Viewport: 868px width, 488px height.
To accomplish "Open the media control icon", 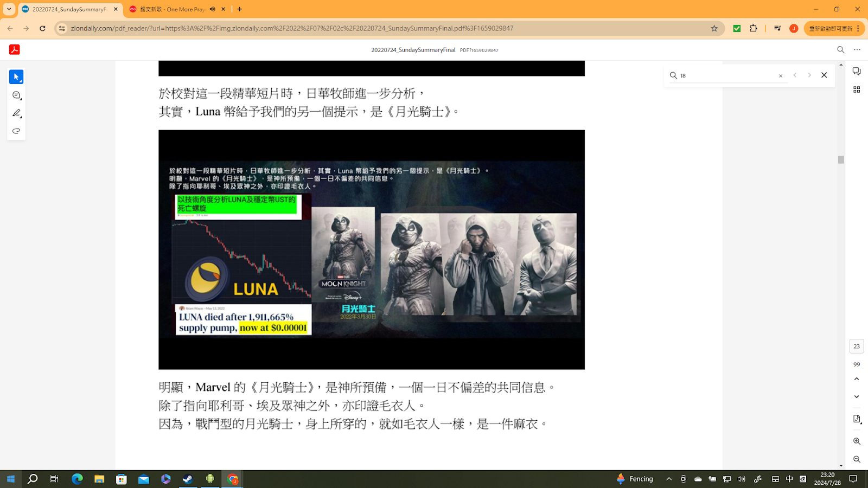I will pos(777,28).
